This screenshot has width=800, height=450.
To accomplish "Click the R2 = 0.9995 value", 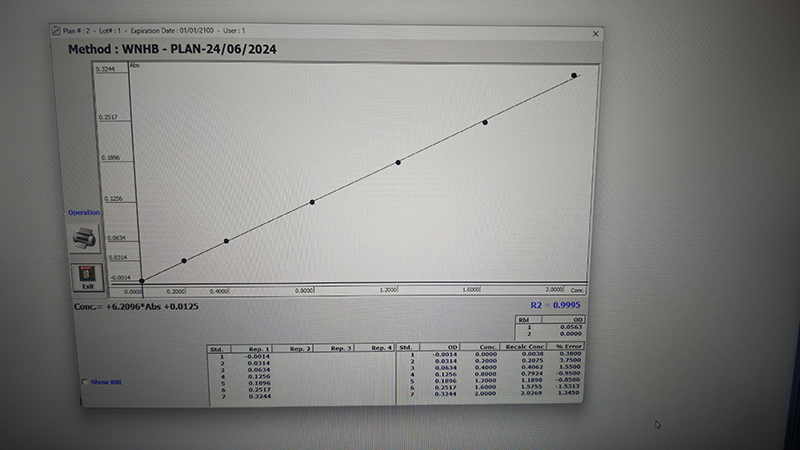I will pyautogui.click(x=555, y=305).
